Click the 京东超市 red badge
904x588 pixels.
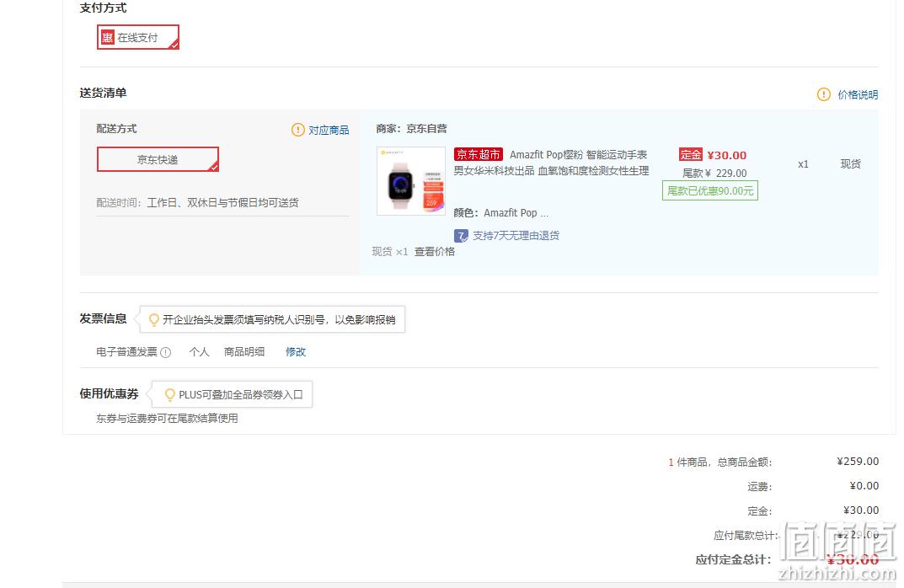click(479, 154)
